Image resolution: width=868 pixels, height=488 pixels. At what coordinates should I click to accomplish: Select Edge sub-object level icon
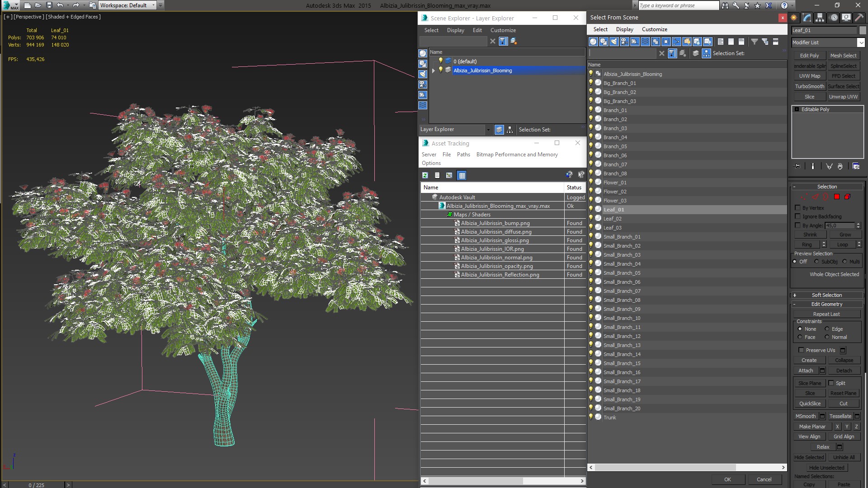(x=815, y=197)
